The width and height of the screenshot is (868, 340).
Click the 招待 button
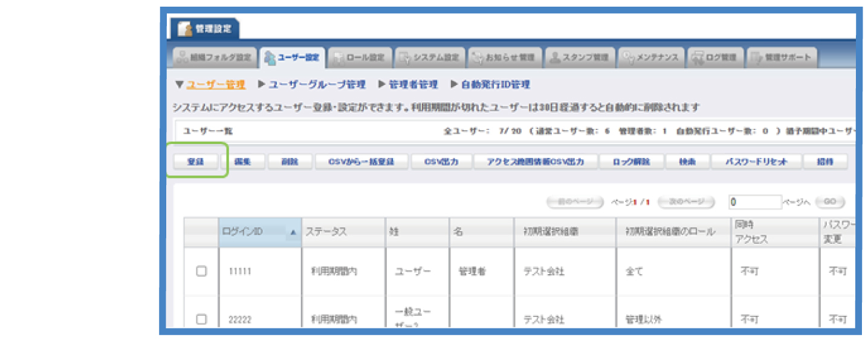click(x=825, y=162)
